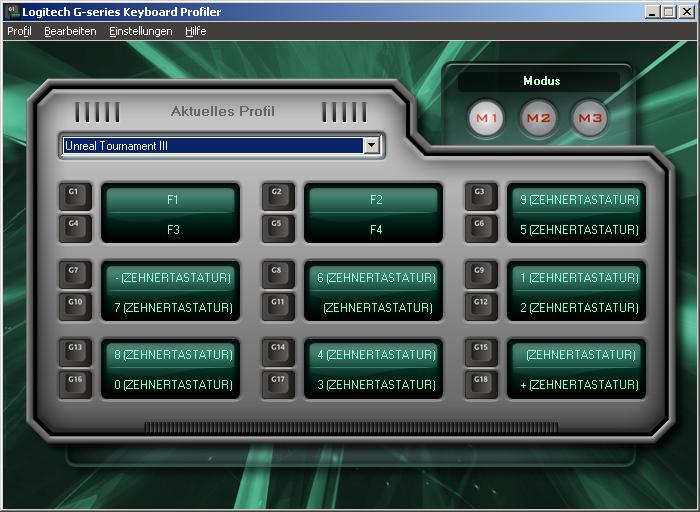Maximize the Keyboard Profiler window
Viewport: 700px width, 512px height.
coord(668,12)
